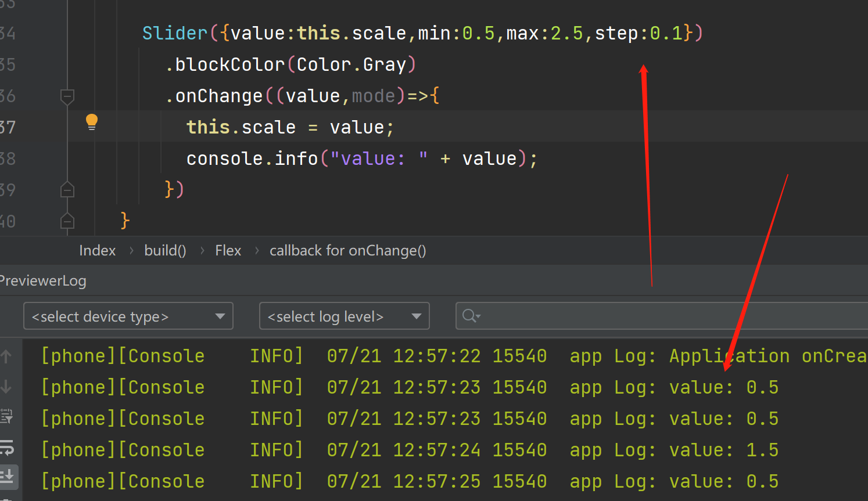Click the log line showing value: 1.5

410,450
